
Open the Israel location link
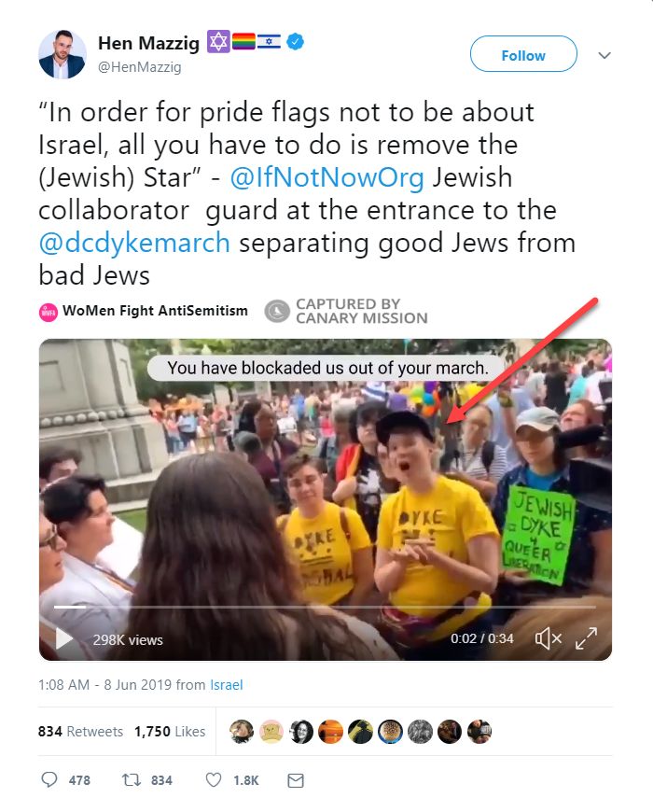[226, 685]
